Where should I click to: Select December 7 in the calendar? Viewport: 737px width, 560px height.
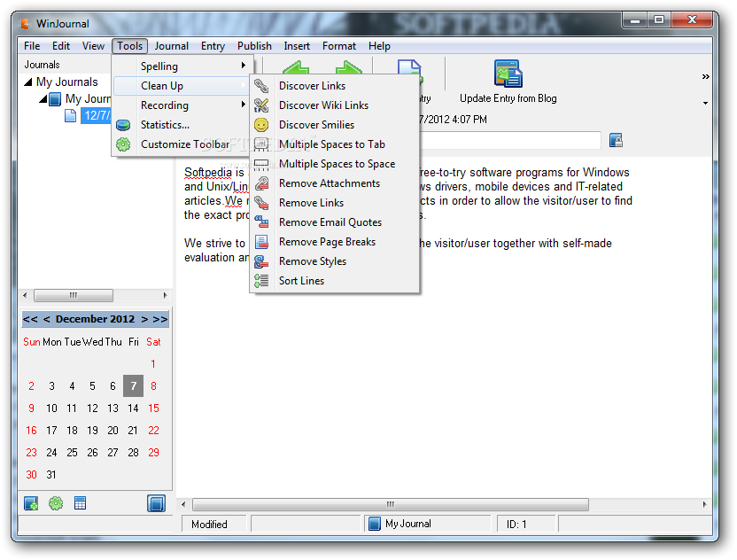point(134,386)
